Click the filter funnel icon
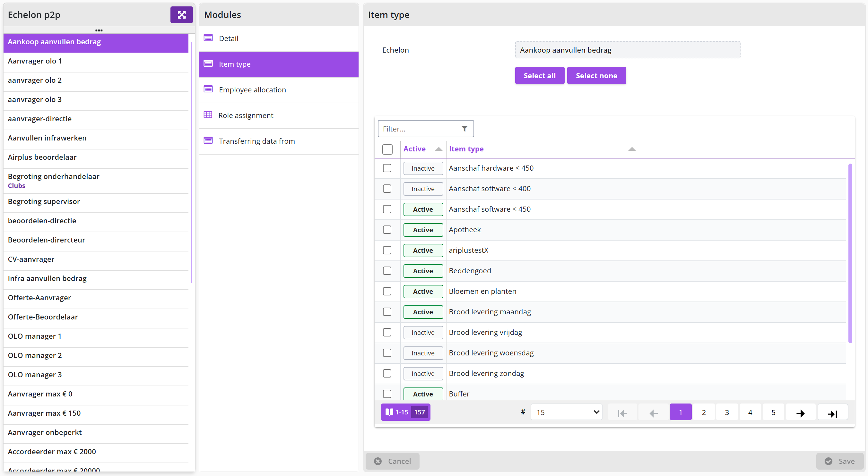The width and height of the screenshot is (868, 476). (x=464, y=129)
